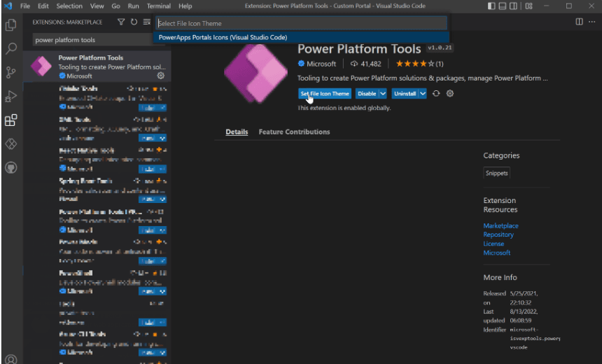
Task: Open the Help menu
Action: tap(185, 6)
